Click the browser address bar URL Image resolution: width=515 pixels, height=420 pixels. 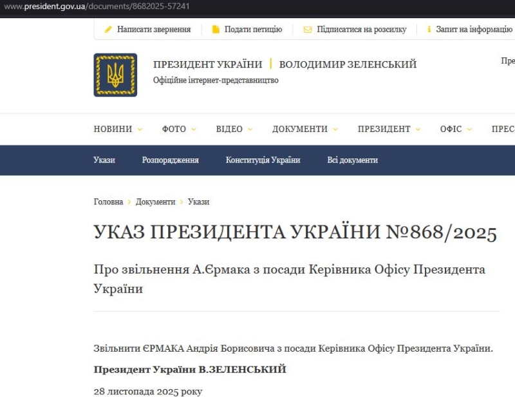point(97,6)
